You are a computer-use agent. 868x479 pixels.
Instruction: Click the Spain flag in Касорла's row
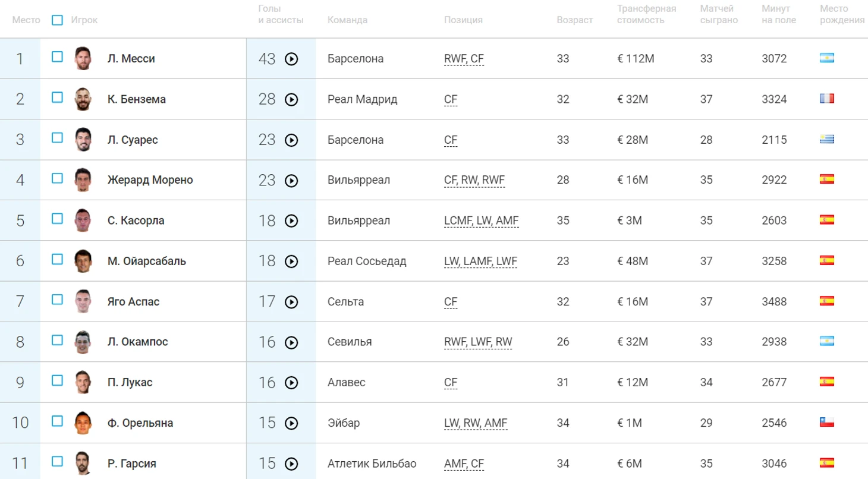(827, 220)
